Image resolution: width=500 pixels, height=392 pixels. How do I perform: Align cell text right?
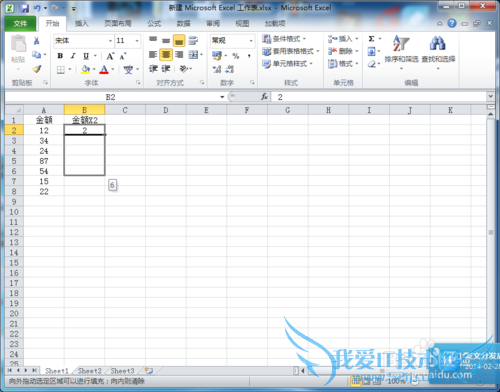tap(179, 54)
